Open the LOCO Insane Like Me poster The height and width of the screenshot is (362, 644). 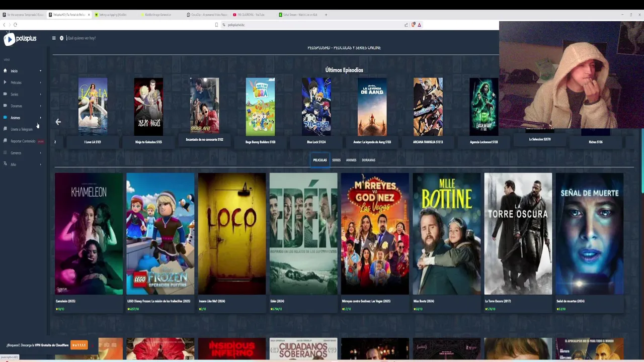pyautogui.click(x=231, y=234)
